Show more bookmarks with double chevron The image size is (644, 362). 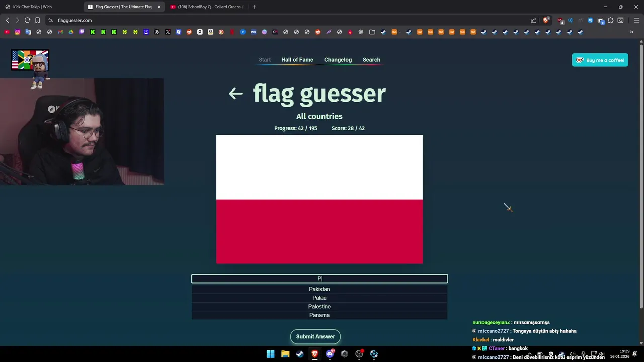[x=632, y=32]
